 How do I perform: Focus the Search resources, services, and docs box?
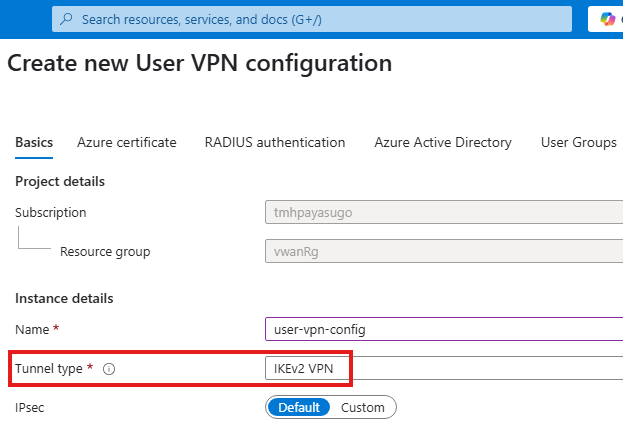312,19
